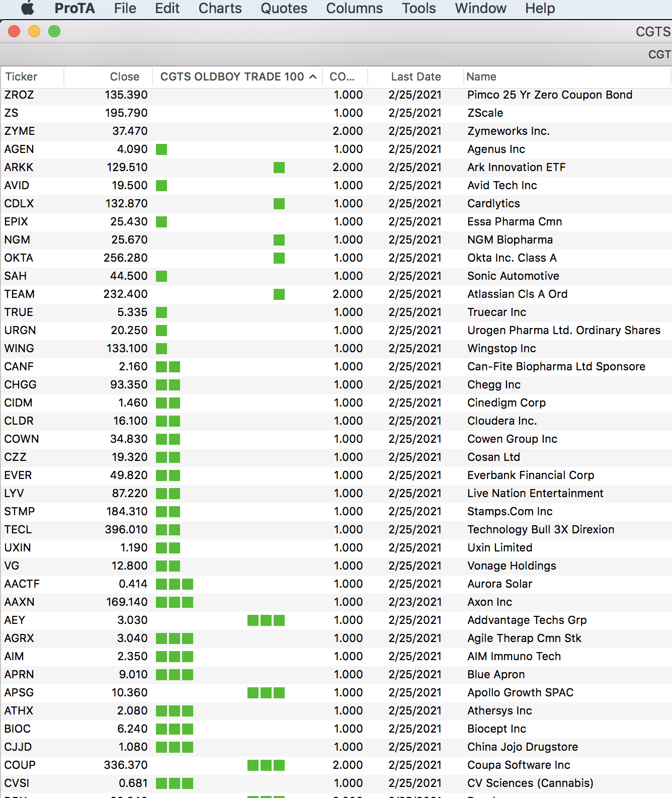Open the Charts menu
This screenshot has height=798, width=672.
tap(220, 8)
